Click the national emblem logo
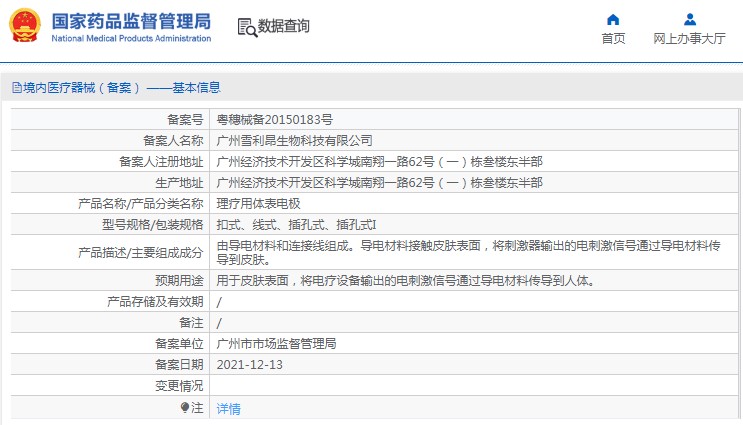Screen dimensions: 743x425 [x=25, y=26]
